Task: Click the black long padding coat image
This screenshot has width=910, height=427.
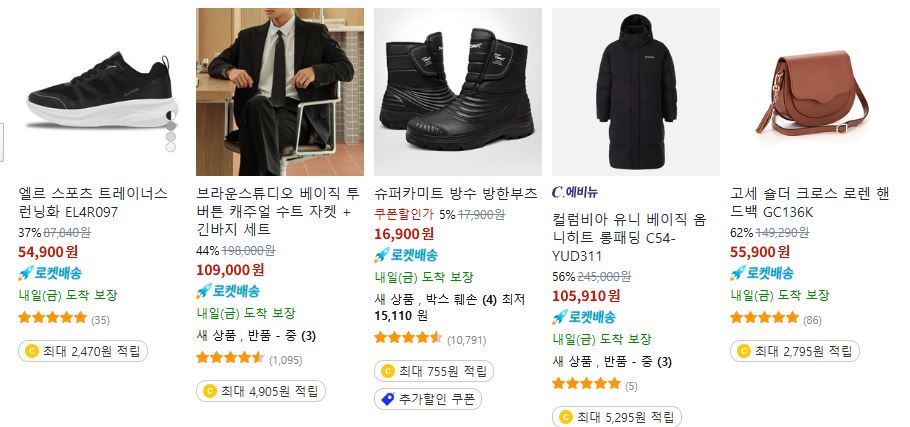Action: 635,92
